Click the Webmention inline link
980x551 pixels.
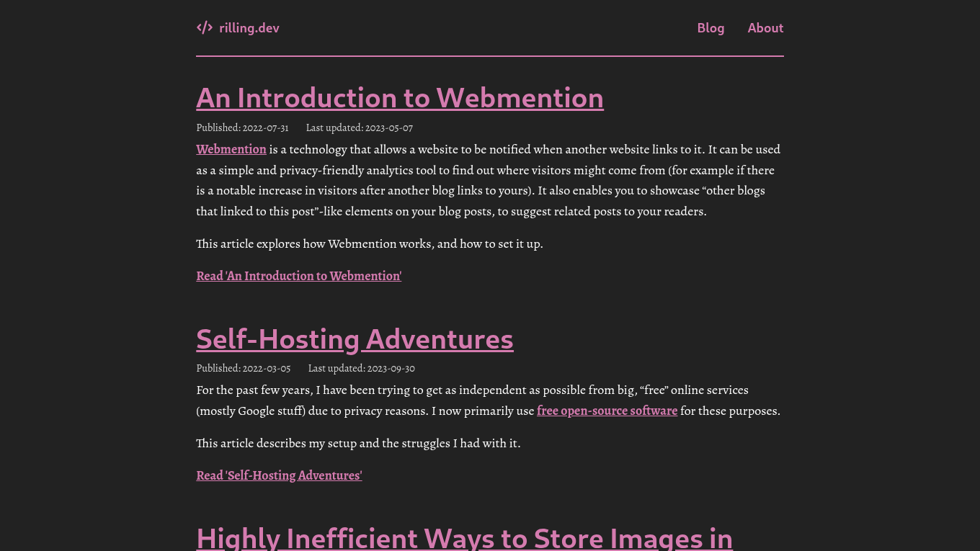231,149
